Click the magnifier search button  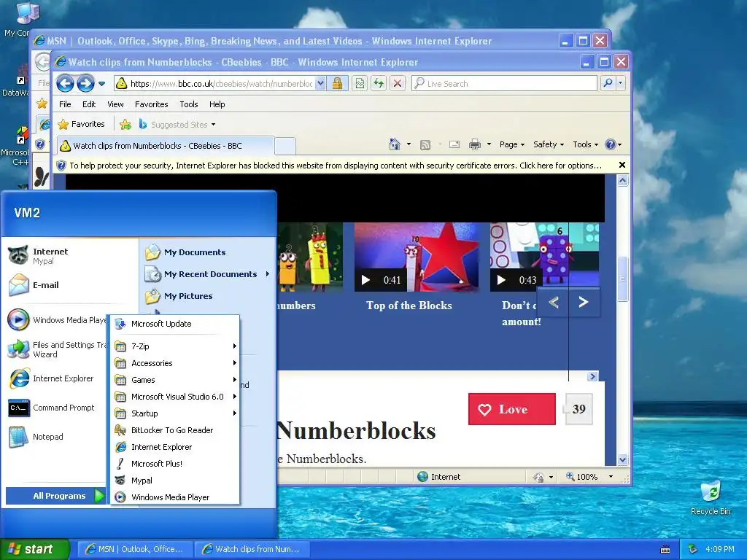pyautogui.click(x=608, y=83)
